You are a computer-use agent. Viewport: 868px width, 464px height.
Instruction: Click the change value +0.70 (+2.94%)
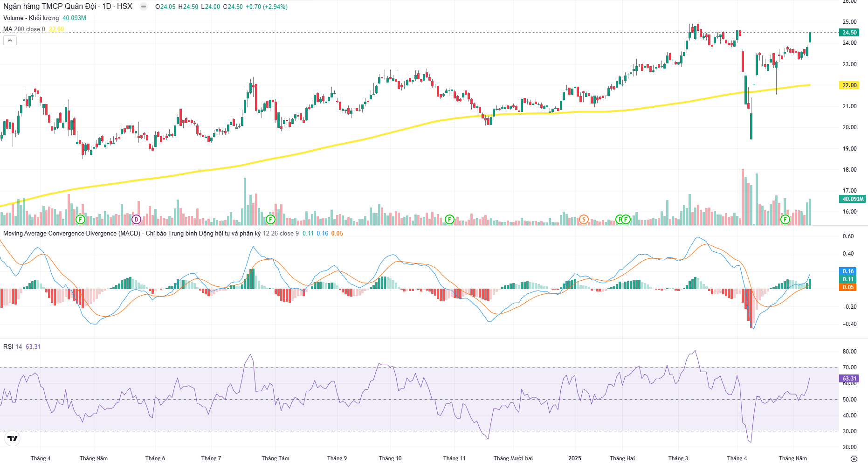[267, 7]
